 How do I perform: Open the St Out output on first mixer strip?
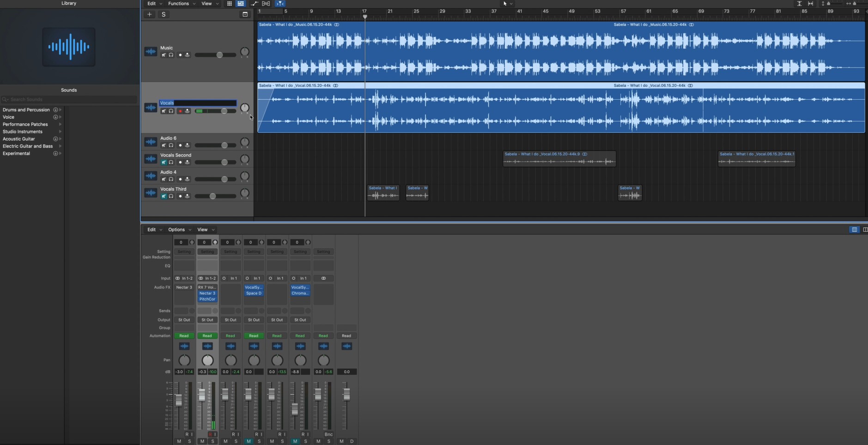click(184, 320)
